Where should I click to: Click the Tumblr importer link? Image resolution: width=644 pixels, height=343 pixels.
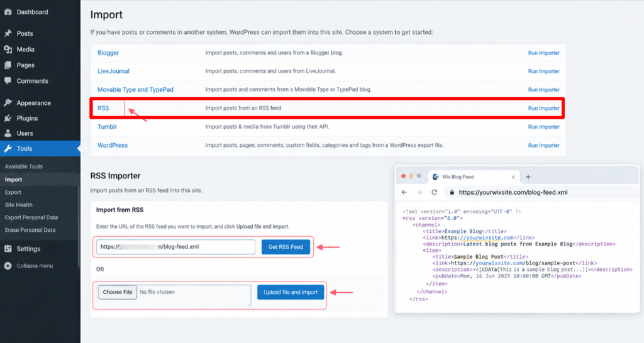tap(107, 127)
